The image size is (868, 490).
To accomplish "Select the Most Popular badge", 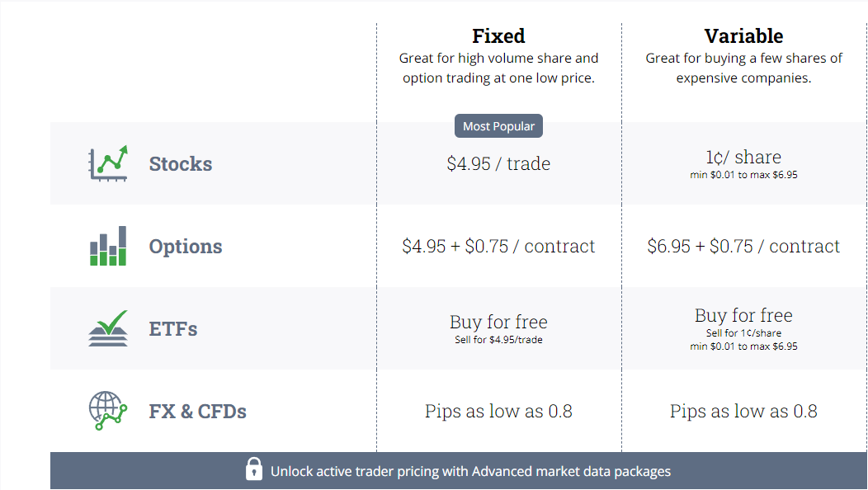I will click(x=498, y=126).
